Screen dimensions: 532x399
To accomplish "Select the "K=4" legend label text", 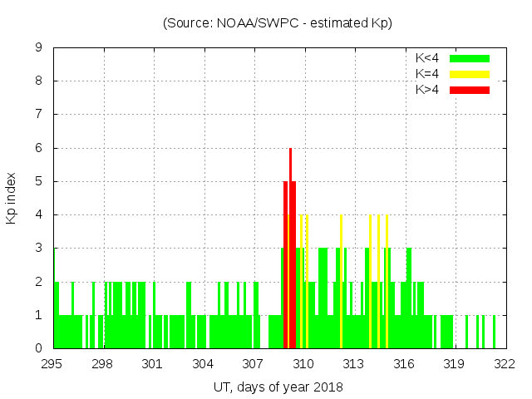I will 427,74.
